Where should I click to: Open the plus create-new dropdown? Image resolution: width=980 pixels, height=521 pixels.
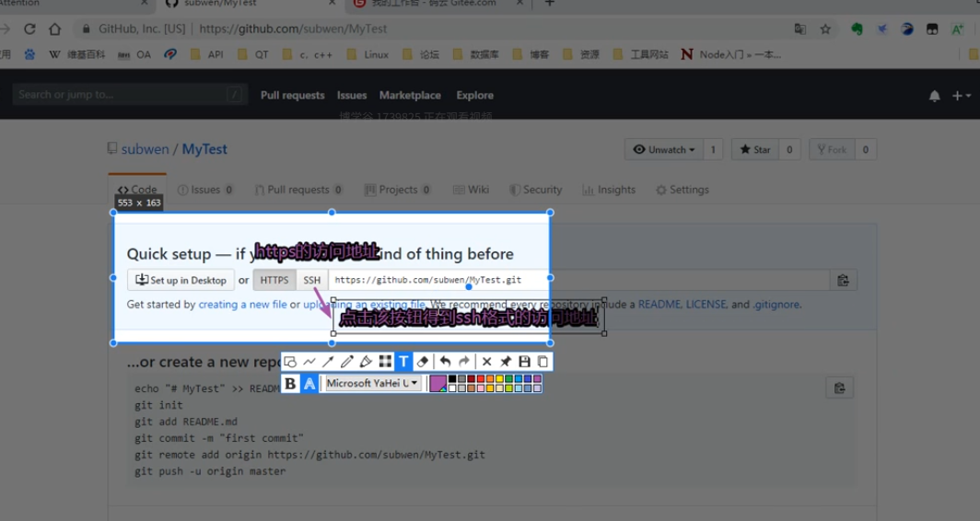pos(962,96)
